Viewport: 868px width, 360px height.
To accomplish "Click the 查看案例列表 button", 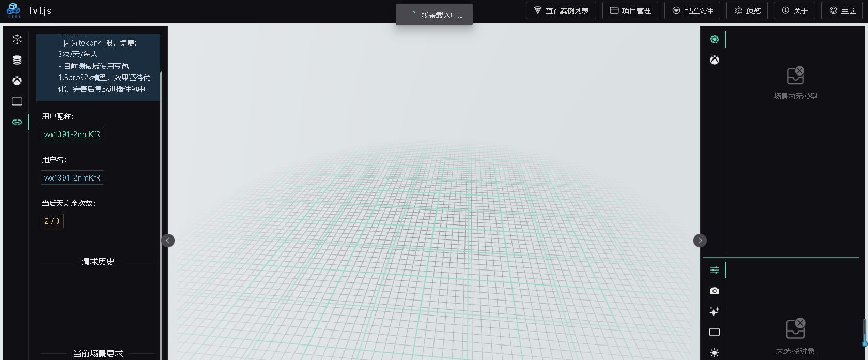I will (x=561, y=10).
